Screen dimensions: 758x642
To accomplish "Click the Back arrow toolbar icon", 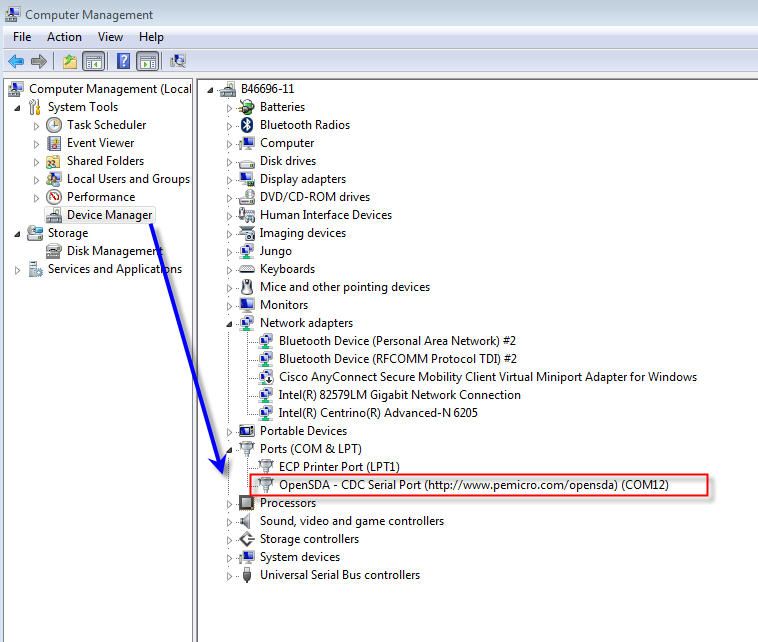I will 16,61.
